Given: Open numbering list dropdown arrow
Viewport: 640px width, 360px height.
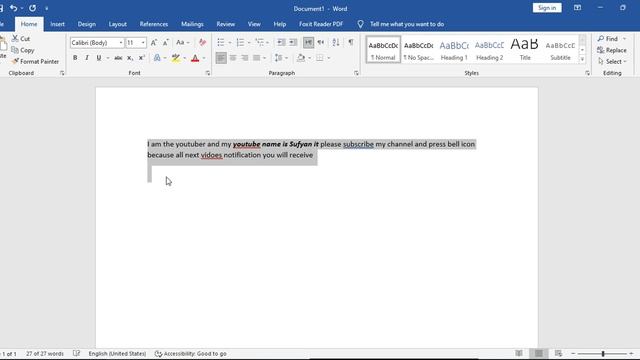Looking at the screenshot, I should (x=249, y=43).
